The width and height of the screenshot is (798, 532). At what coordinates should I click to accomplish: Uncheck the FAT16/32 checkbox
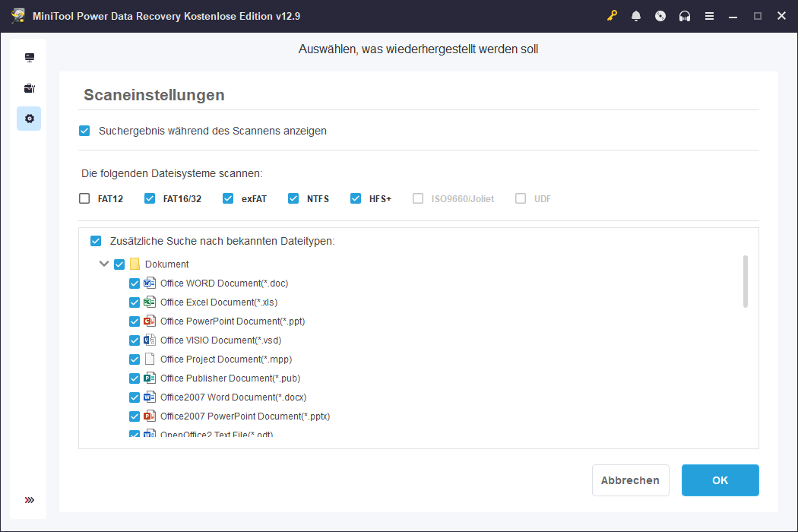(150, 198)
